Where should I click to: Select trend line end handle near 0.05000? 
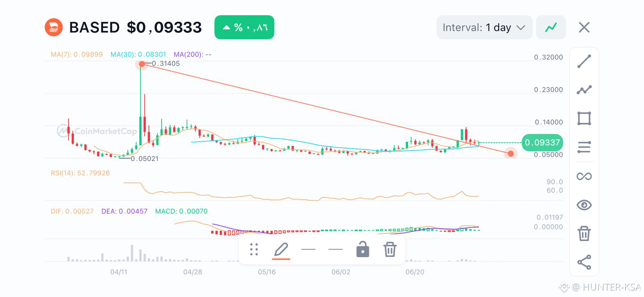pos(511,153)
